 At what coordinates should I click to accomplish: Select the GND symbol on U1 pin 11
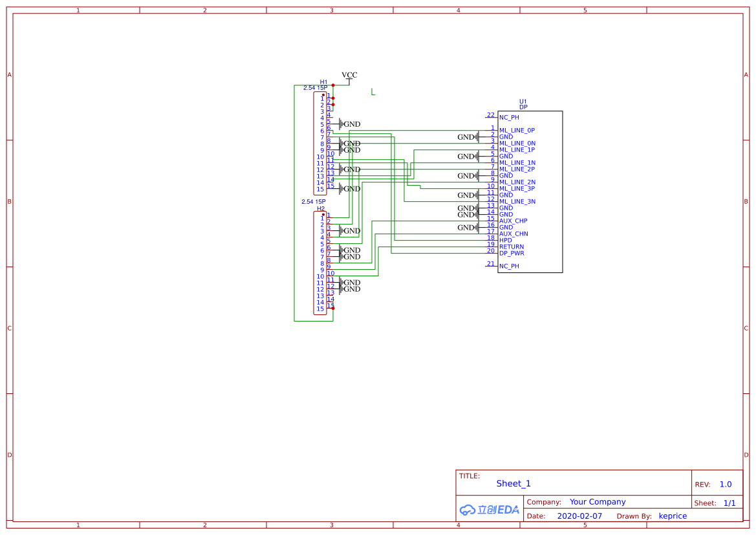point(468,195)
